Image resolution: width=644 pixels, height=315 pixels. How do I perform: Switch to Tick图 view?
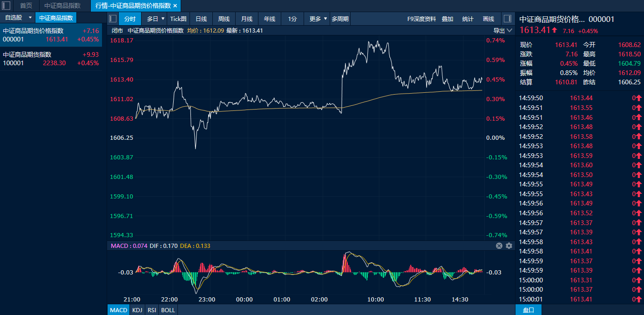tap(178, 19)
